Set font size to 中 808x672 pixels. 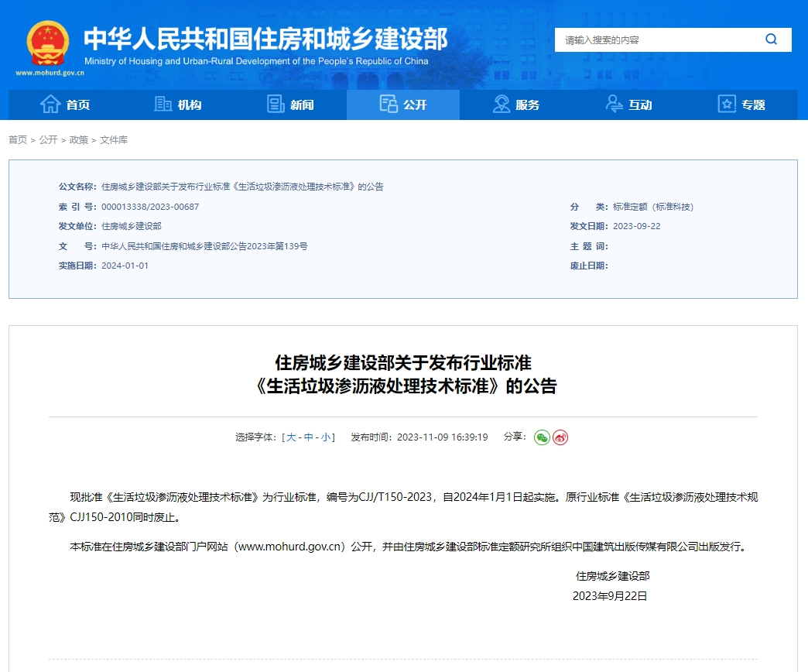point(308,437)
